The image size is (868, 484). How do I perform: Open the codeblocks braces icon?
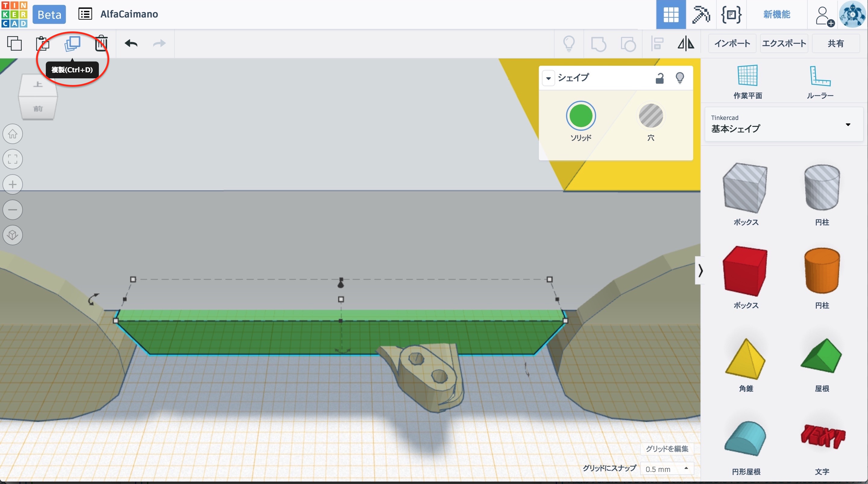point(731,14)
